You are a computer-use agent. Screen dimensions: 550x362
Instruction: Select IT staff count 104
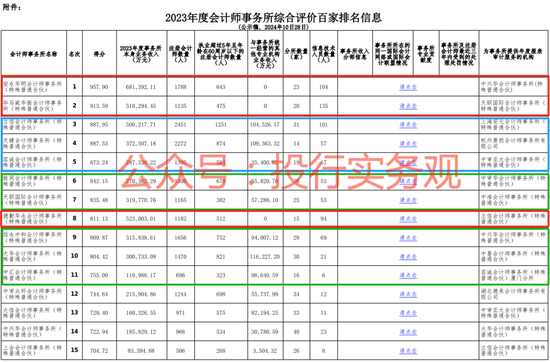[323, 87]
